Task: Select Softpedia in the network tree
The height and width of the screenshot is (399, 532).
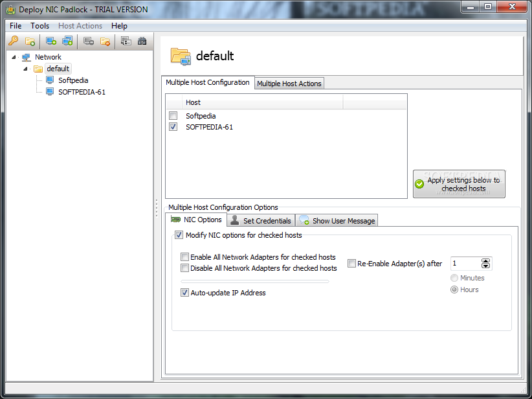Action: click(73, 80)
